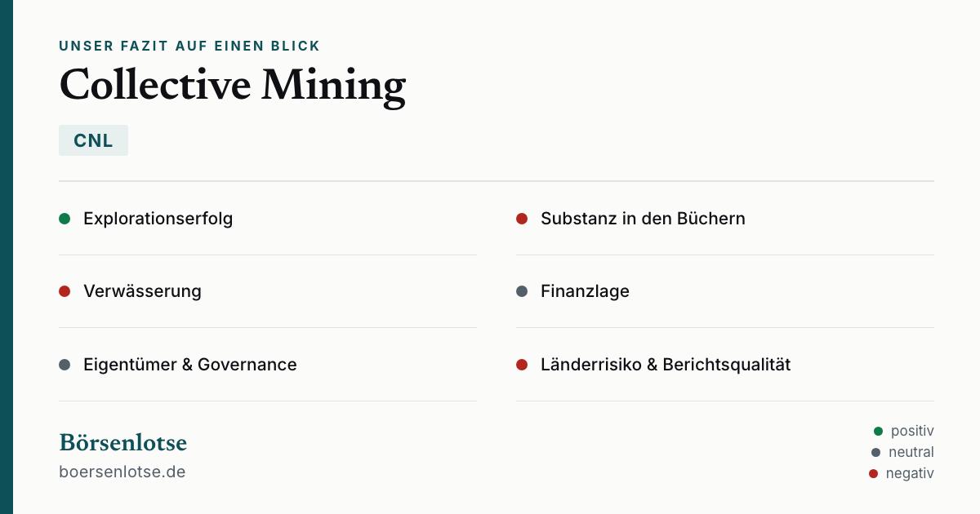Click the gray dot beside Eigentümer & Governance
The image size is (980, 514).
click(65, 365)
